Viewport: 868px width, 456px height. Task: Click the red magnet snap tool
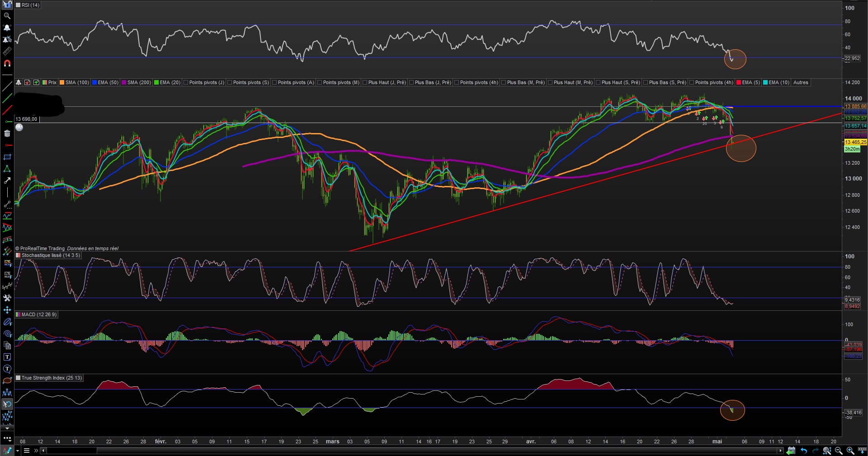7,63
